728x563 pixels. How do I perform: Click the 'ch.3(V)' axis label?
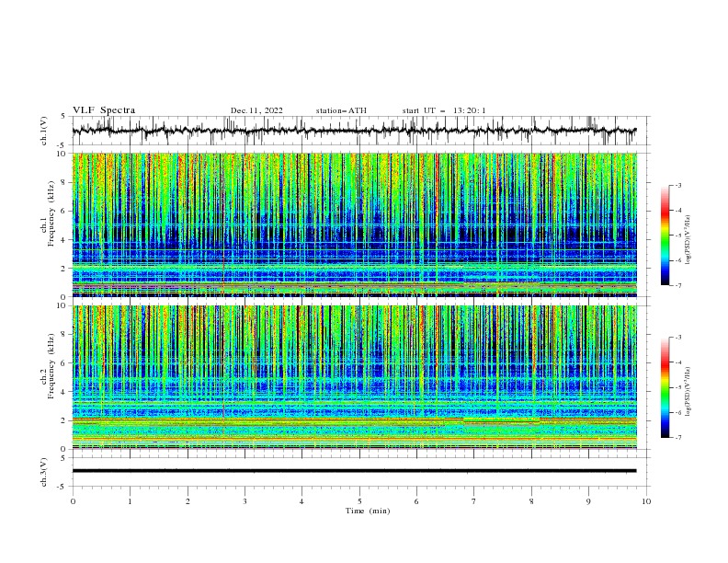pos(44,472)
